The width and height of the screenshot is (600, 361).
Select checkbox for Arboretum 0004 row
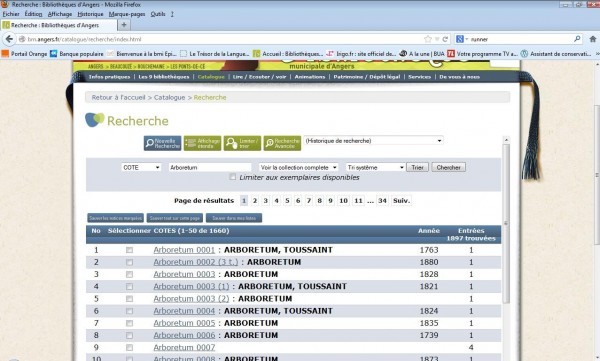(129, 311)
